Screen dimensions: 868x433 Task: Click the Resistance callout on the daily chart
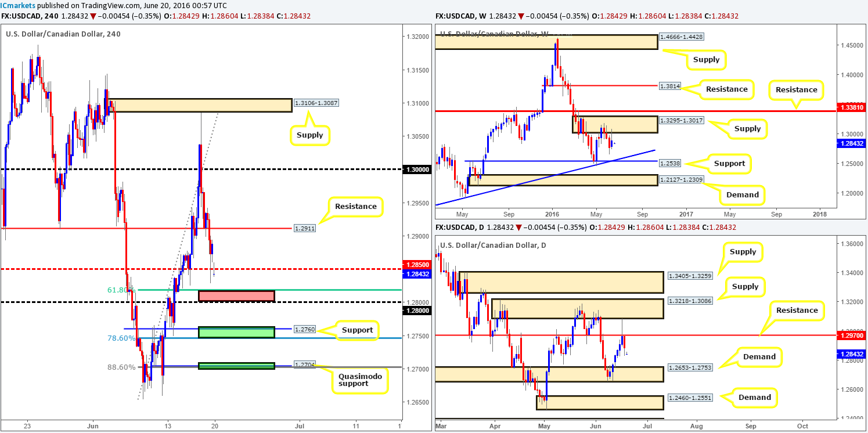tap(797, 311)
